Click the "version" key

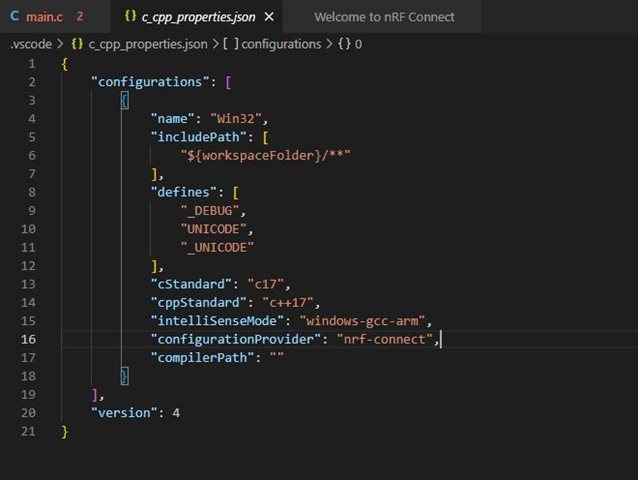coord(124,413)
